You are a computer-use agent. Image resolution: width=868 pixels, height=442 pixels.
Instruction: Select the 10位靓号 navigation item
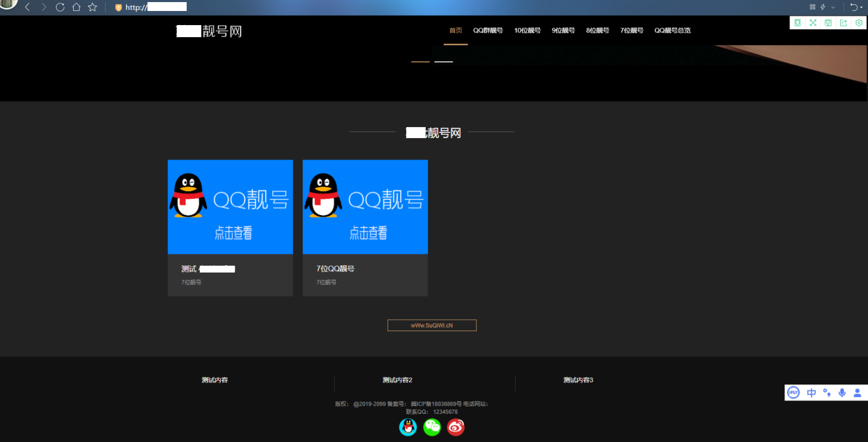(x=527, y=30)
